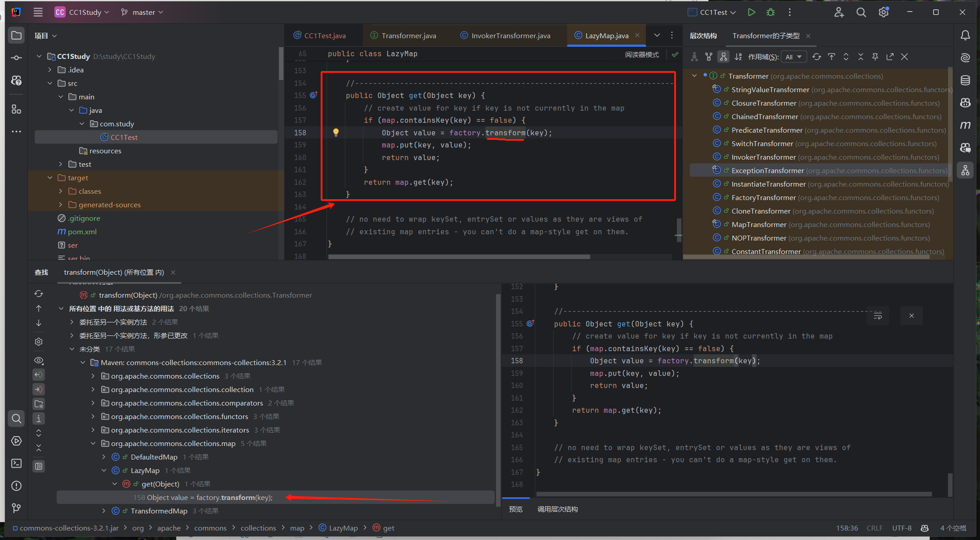Image resolution: width=980 pixels, height=540 pixels.
Task: Open the Problems tool window icon
Action: point(16,486)
